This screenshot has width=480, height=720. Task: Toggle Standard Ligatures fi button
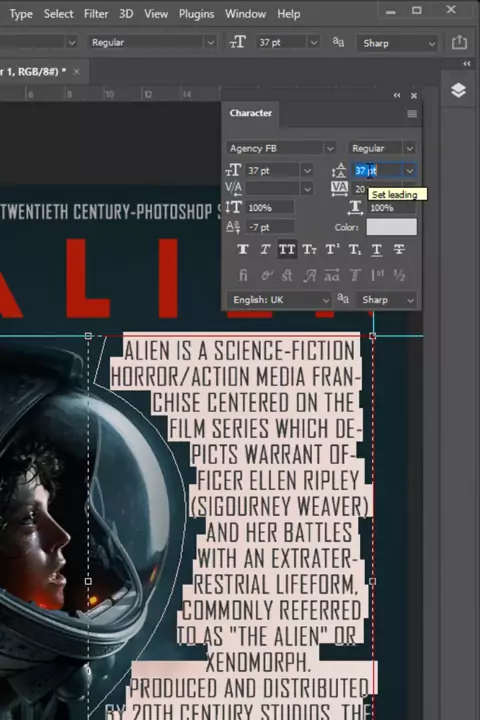(243, 275)
